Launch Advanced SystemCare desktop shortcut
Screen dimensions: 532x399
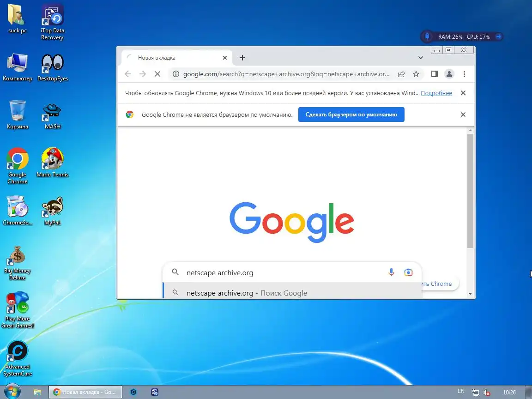(17, 359)
